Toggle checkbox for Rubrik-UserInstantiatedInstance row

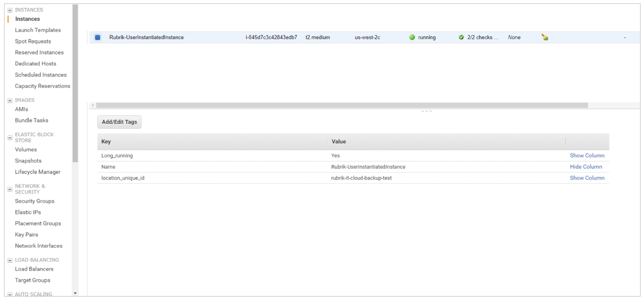pyautogui.click(x=97, y=37)
